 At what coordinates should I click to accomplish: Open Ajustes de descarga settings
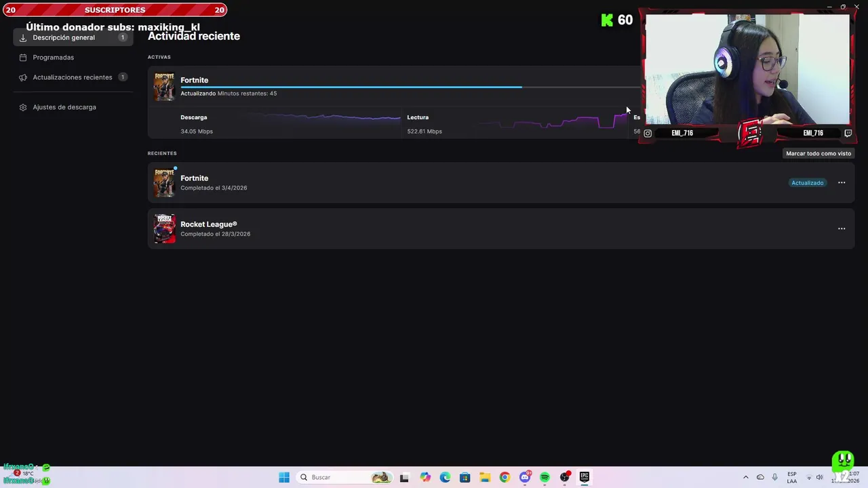pos(64,107)
